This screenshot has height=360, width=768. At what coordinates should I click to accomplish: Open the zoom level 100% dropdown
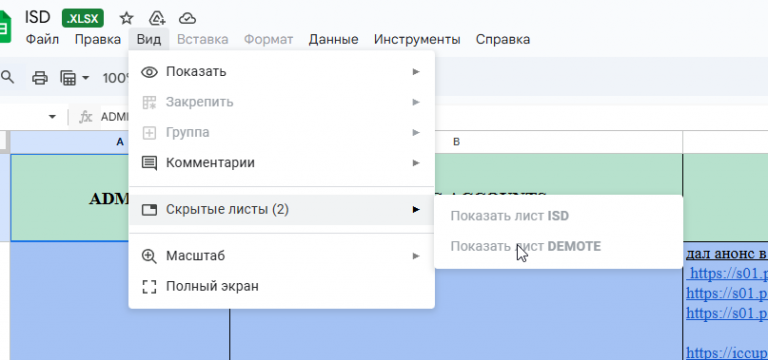(x=116, y=78)
